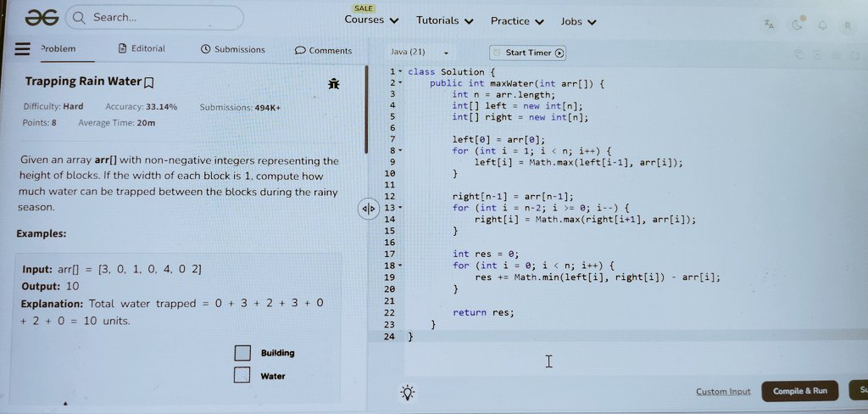
Task: Collapse the maxWater method fold at line 2
Action: click(400, 83)
